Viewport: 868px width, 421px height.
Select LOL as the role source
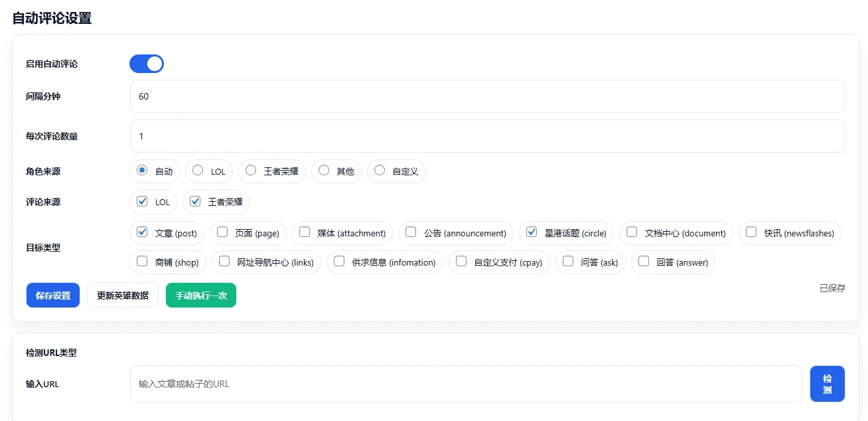coord(198,171)
